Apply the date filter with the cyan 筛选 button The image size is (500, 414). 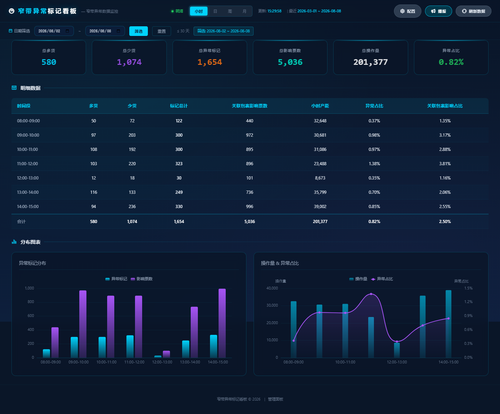tap(138, 31)
